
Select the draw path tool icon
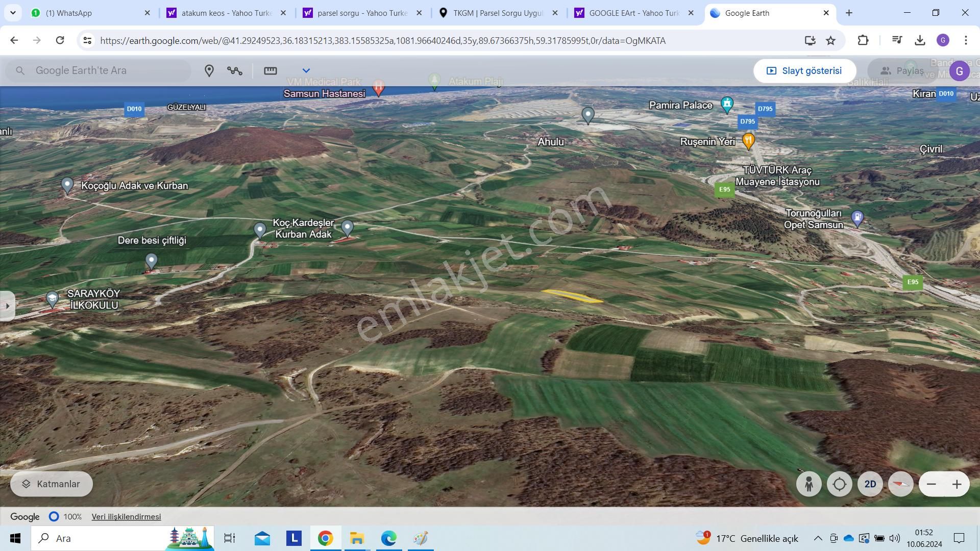click(235, 71)
